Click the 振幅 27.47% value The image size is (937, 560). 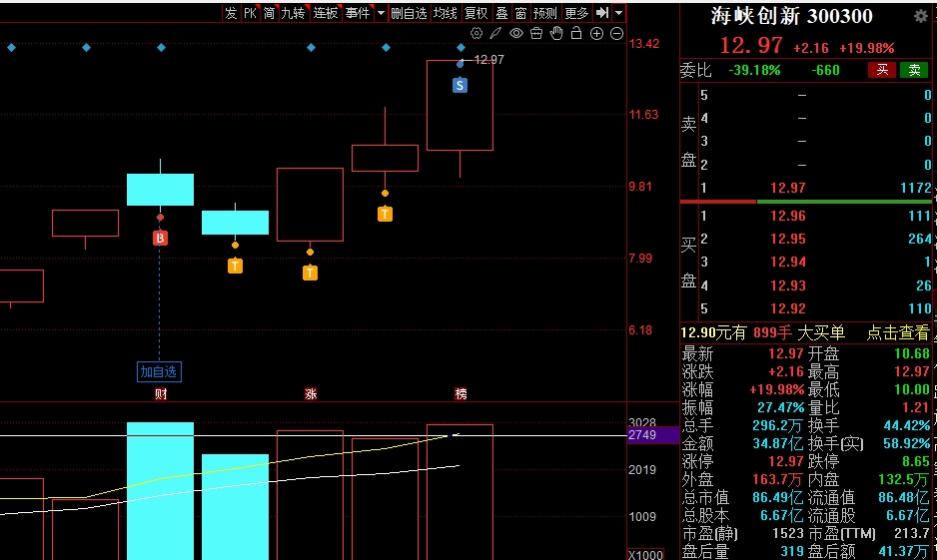pyautogui.click(x=780, y=407)
